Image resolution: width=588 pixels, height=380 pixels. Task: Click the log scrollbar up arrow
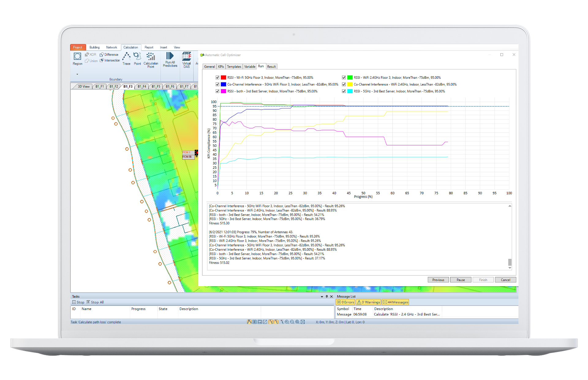[510, 206]
